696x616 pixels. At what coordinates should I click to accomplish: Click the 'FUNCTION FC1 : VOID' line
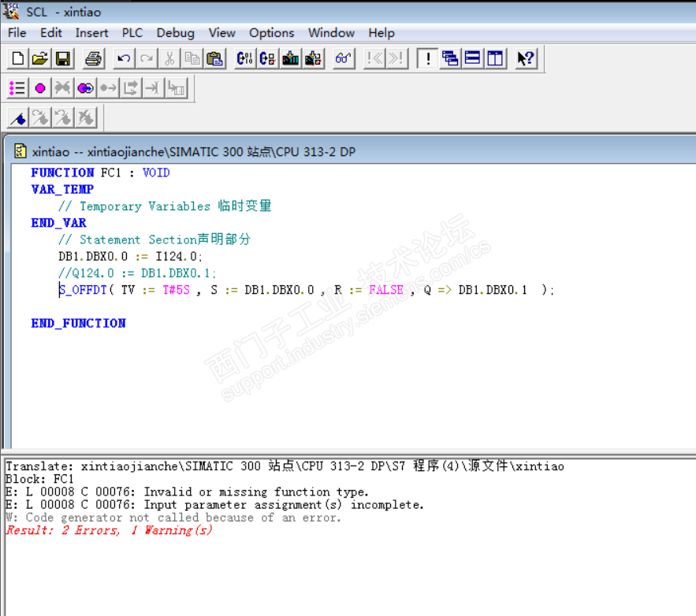pyautogui.click(x=100, y=173)
